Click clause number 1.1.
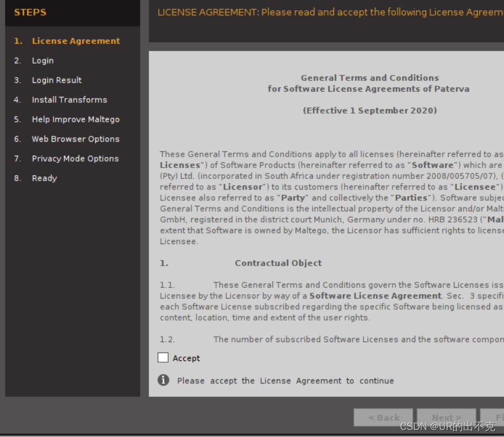Viewport: 504px width, 437px height. [x=167, y=285]
